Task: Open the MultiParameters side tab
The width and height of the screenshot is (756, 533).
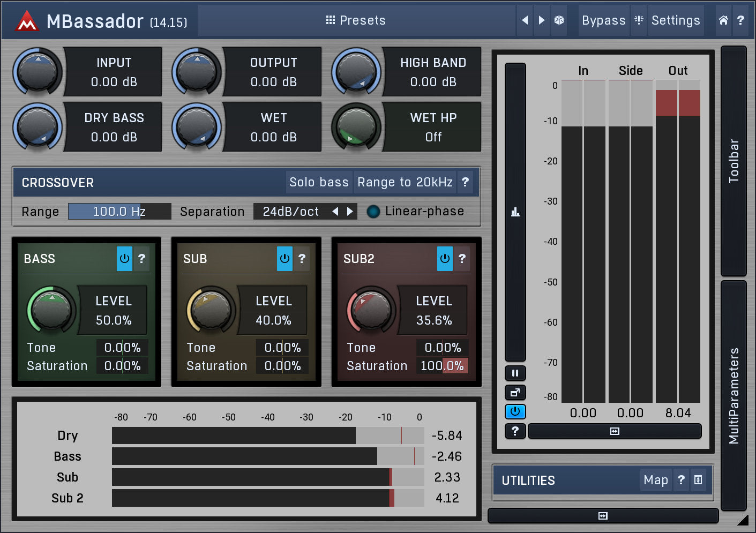Action: (733, 395)
